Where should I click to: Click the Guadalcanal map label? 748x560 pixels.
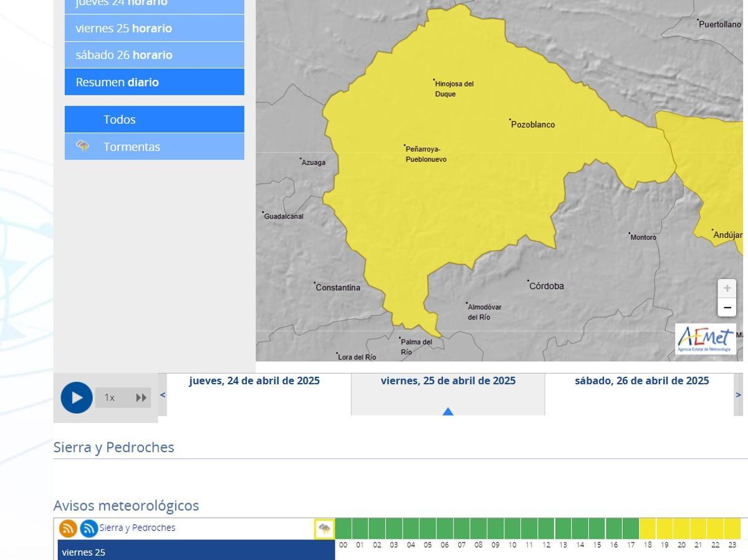click(x=283, y=216)
